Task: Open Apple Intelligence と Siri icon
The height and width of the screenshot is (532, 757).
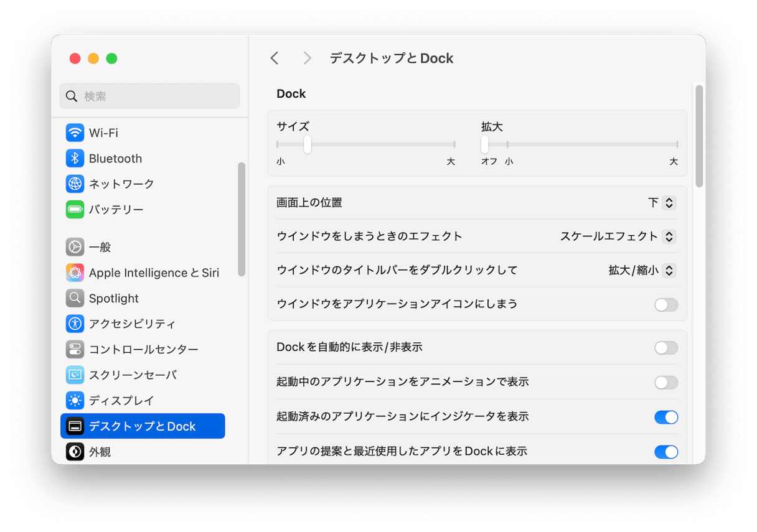Action: point(75,273)
